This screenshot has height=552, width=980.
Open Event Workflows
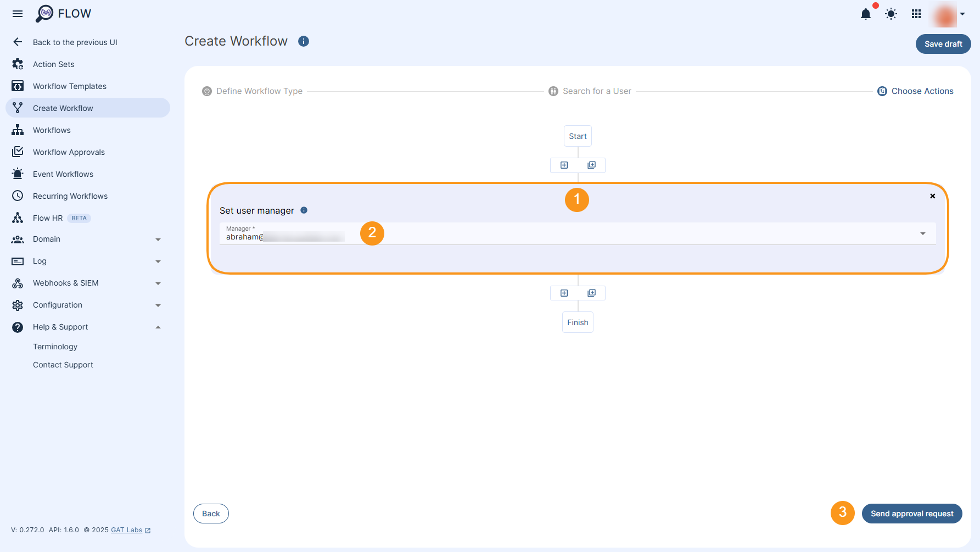pos(63,174)
